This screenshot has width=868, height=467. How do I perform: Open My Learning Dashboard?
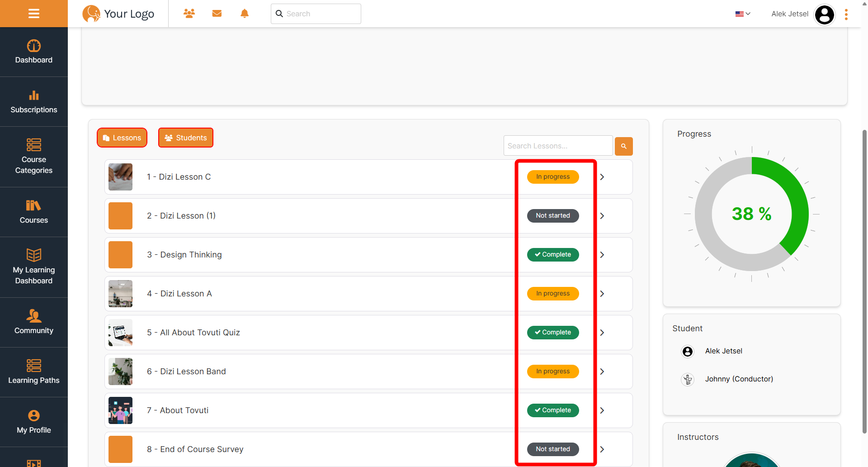click(34, 267)
